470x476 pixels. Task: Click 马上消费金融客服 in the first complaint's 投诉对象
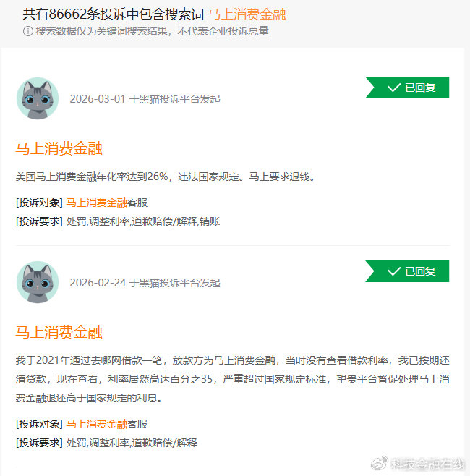107,203
